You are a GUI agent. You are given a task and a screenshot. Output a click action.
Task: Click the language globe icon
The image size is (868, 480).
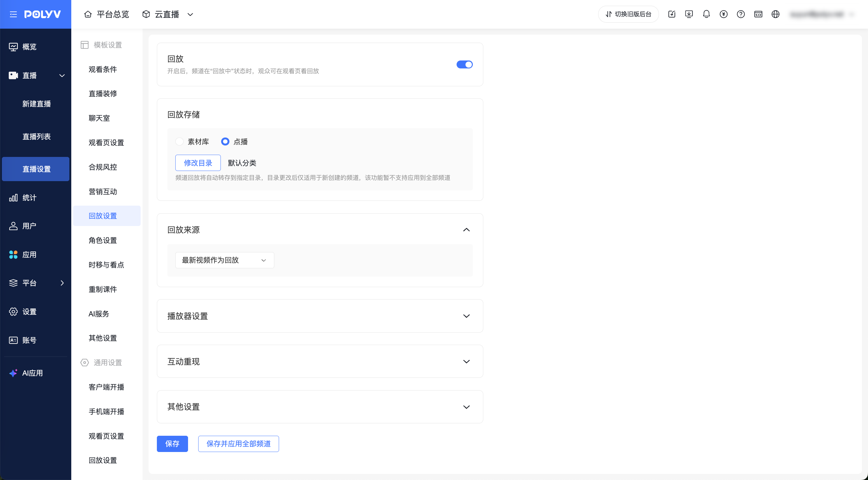[775, 14]
